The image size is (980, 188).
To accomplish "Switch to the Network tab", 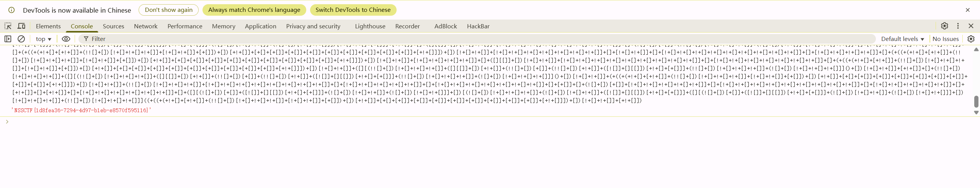I will 145,26.
